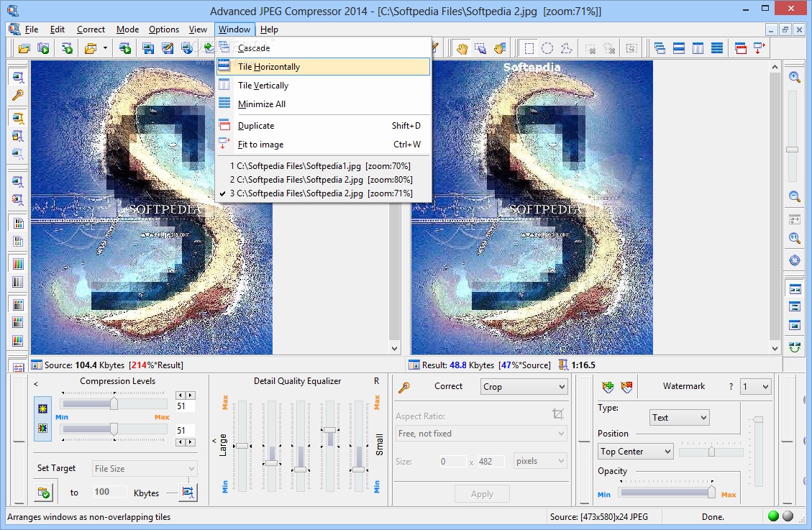812x530 pixels.
Task: Choose Minimize All menu item
Action: click(323, 104)
